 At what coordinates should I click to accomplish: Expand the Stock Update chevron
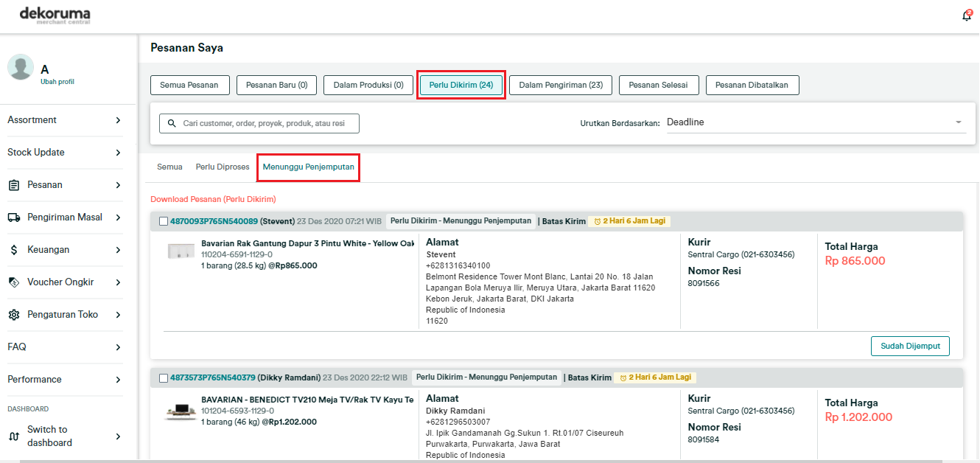point(118,153)
